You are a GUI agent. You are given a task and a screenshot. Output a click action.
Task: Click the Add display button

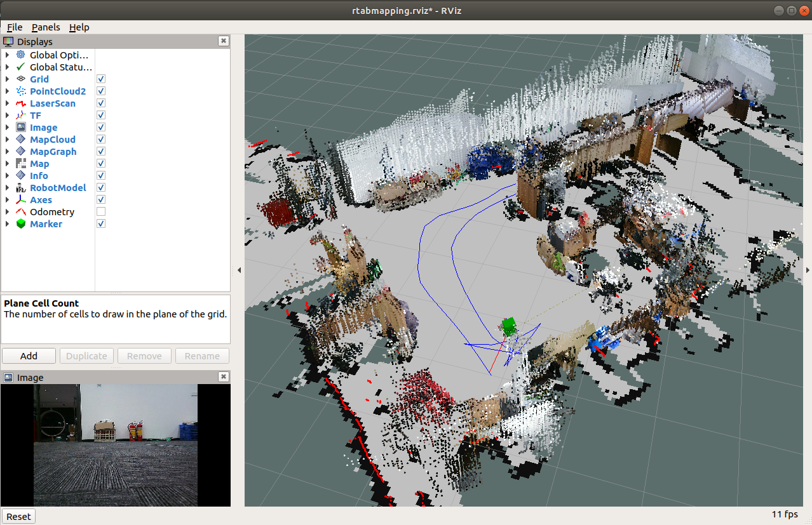pos(29,356)
